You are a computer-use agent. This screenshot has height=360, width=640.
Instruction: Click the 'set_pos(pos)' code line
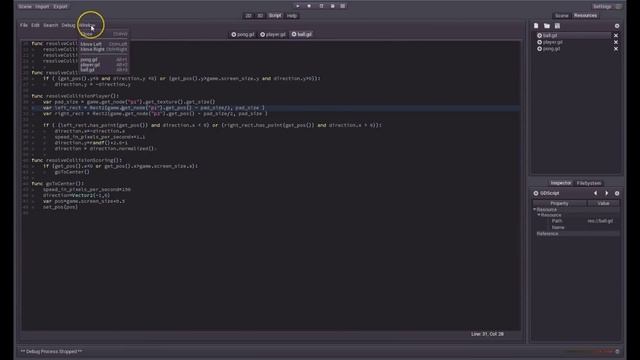(60, 207)
